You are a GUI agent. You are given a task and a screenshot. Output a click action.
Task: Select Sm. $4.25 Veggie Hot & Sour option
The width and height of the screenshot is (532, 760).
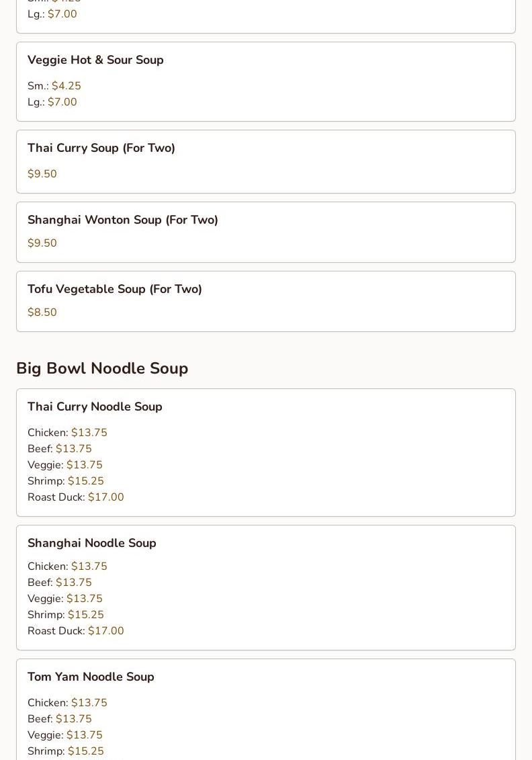click(54, 86)
